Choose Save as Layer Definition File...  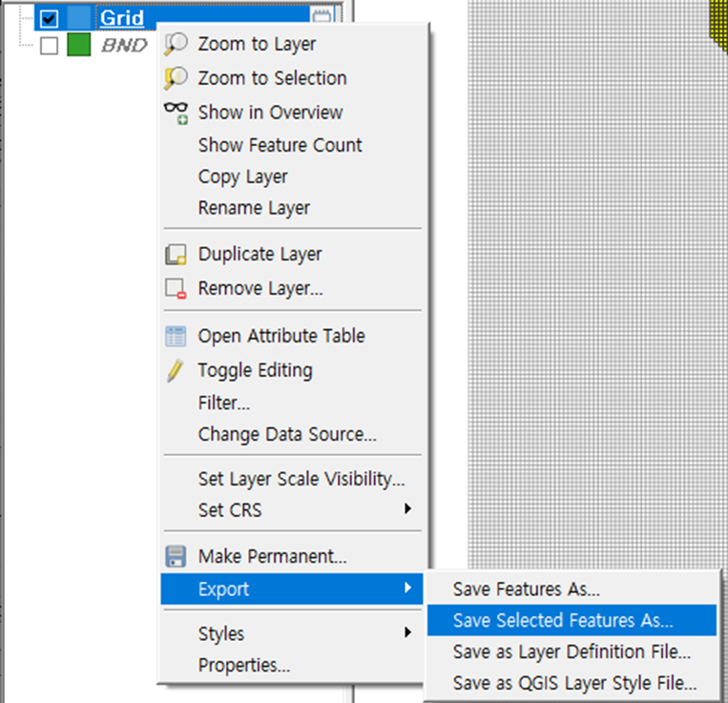572,651
